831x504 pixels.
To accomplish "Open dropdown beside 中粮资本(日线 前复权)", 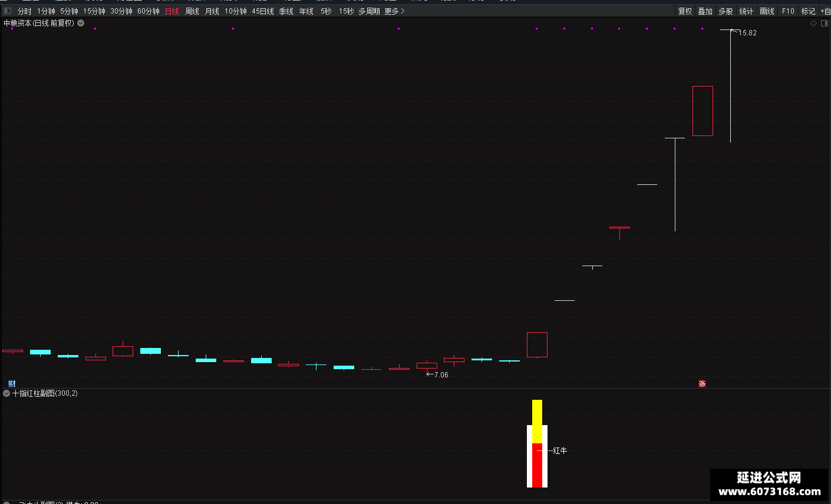I will click(81, 24).
